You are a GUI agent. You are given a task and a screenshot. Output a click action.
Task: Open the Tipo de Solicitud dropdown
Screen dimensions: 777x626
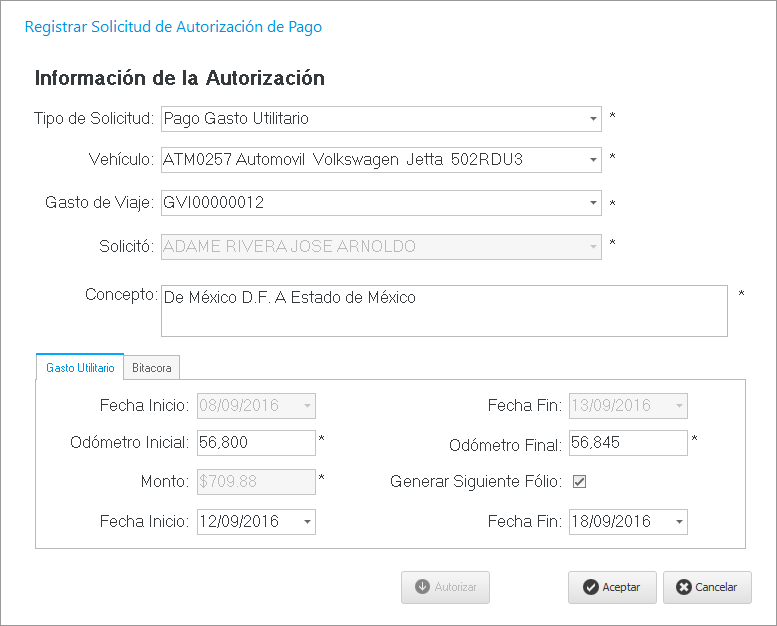[x=592, y=119]
